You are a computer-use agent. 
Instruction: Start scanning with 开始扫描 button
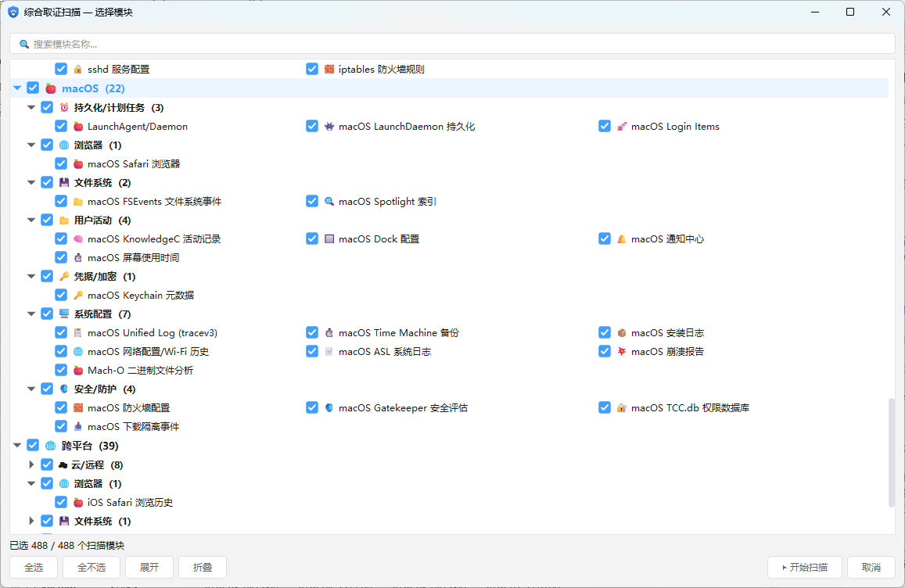point(805,567)
